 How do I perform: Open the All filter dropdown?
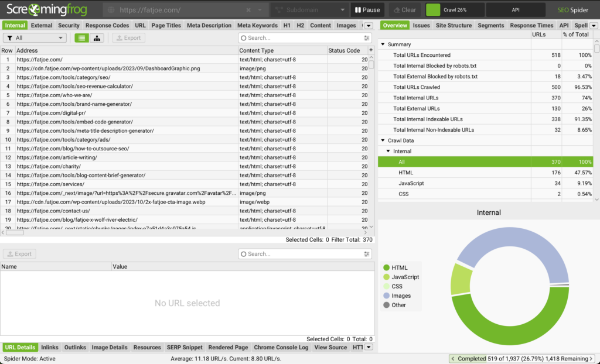click(x=35, y=38)
